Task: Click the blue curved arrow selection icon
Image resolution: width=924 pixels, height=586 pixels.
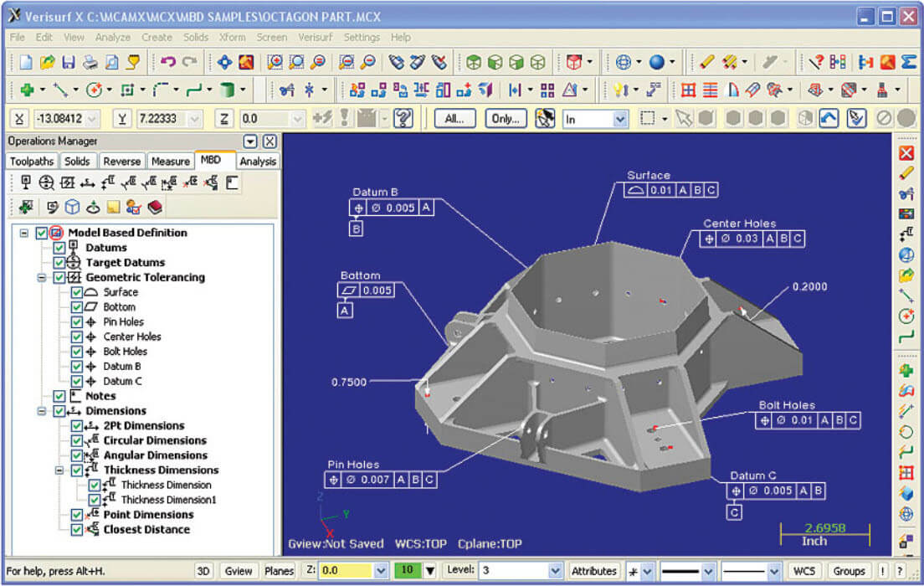Action: [829, 119]
